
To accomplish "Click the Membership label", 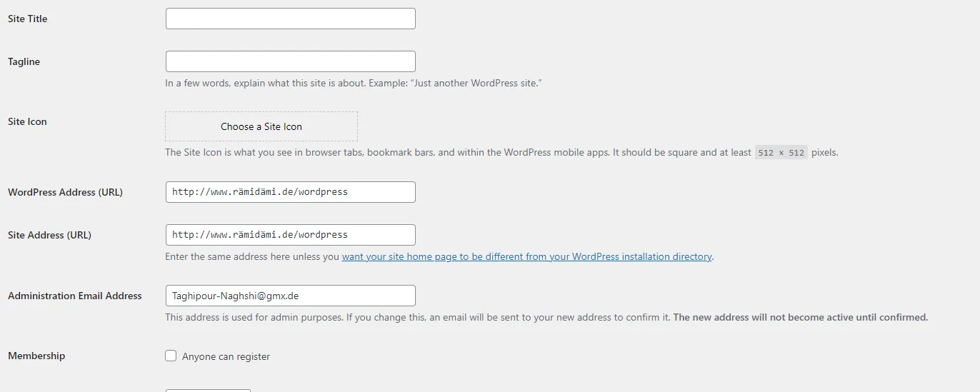I will pyautogui.click(x=36, y=356).
